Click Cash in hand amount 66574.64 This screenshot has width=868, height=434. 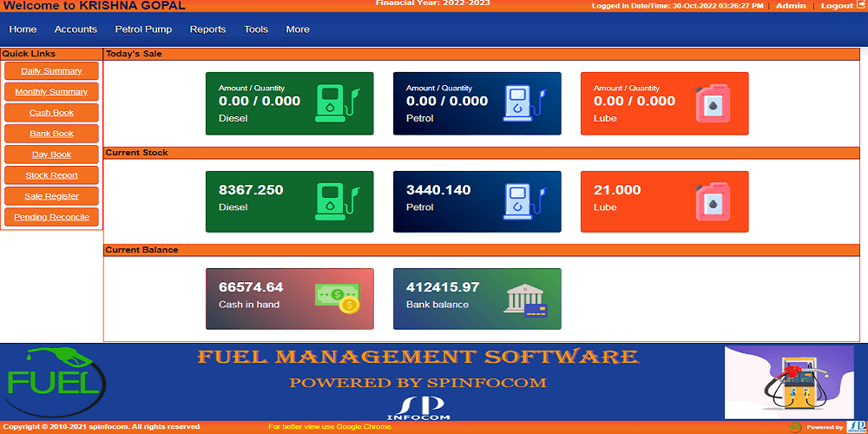(251, 287)
